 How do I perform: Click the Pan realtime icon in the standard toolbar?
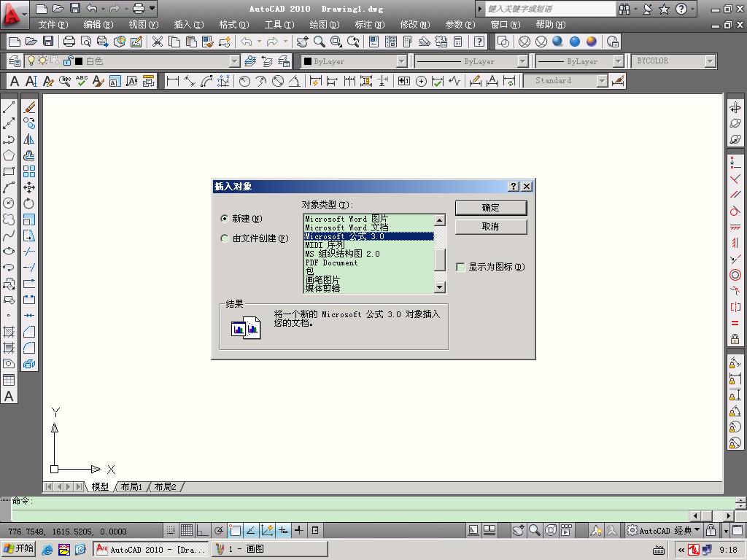[x=302, y=42]
